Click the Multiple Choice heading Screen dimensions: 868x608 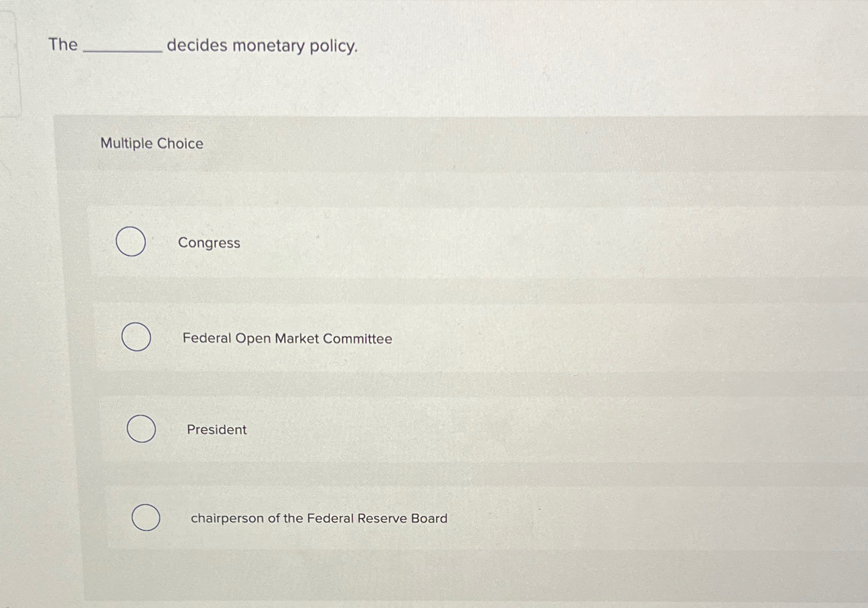152,143
